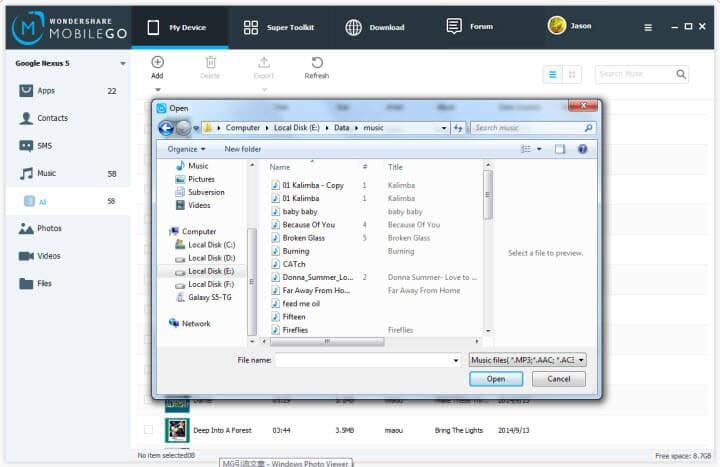The height and width of the screenshot is (467, 720).
Task: Click the music search magnifier icon
Action: click(x=681, y=74)
